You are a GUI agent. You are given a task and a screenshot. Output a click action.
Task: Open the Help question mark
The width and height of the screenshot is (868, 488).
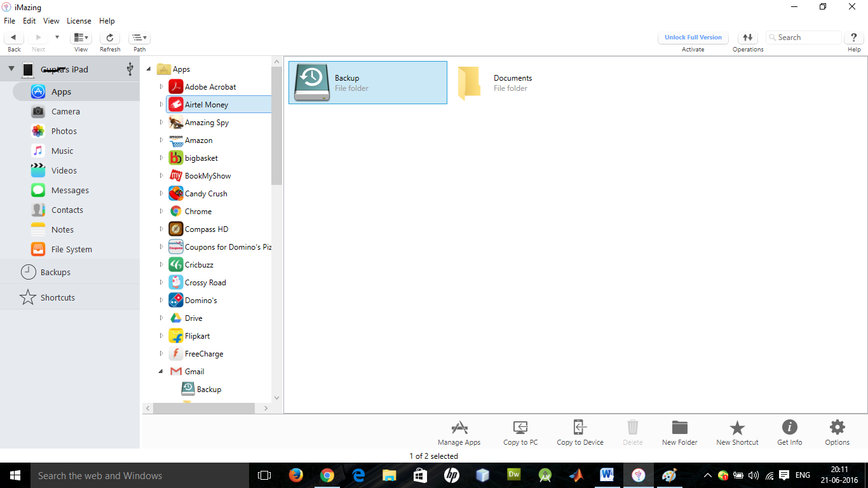854,37
